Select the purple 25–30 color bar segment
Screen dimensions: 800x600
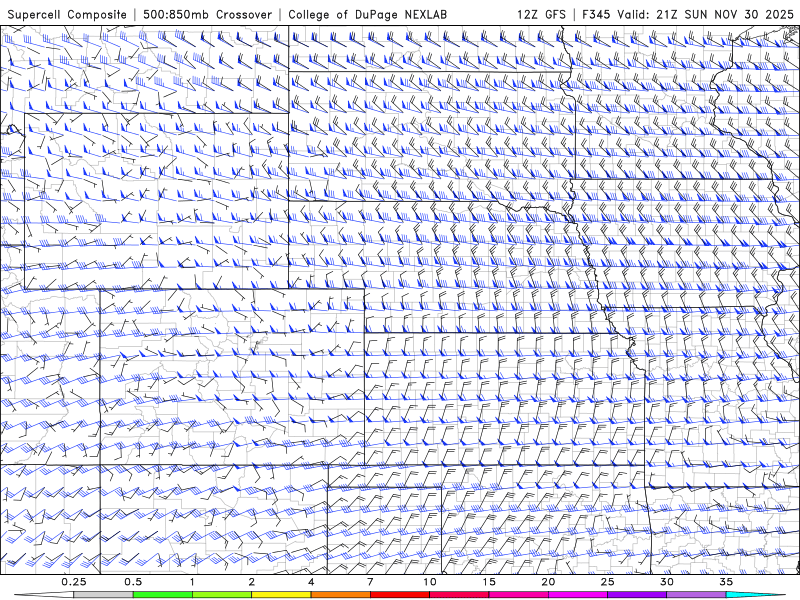(x=637, y=595)
